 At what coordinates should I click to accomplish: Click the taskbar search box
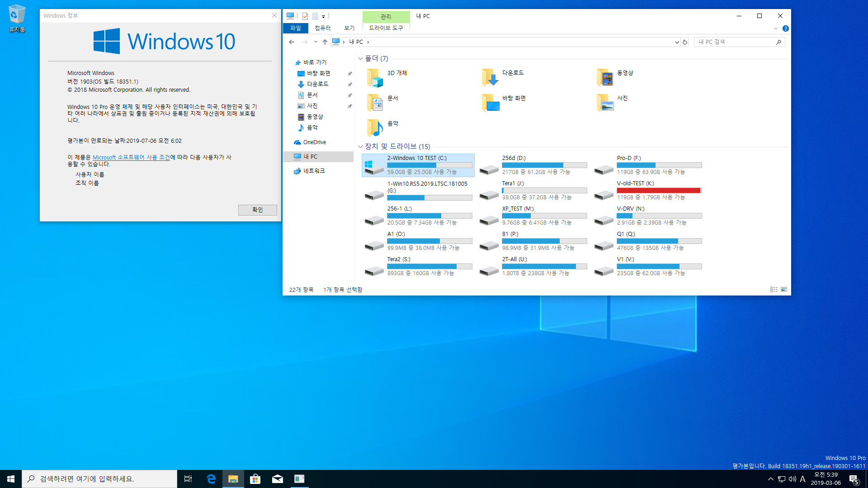(99, 479)
